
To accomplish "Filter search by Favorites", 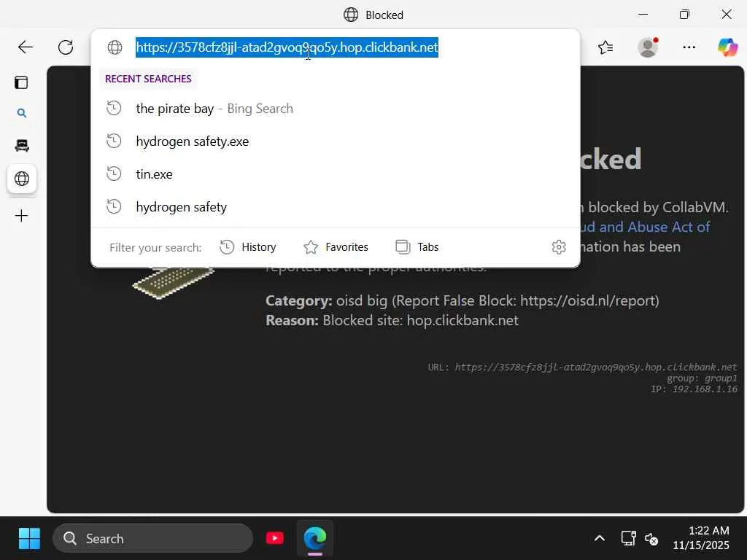I will (x=336, y=247).
